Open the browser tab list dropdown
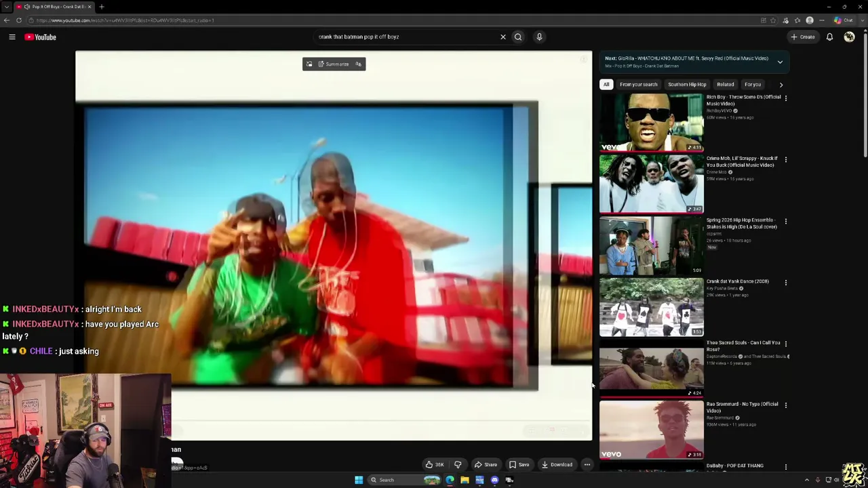This screenshot has width=868, height=488. point(7,7)
